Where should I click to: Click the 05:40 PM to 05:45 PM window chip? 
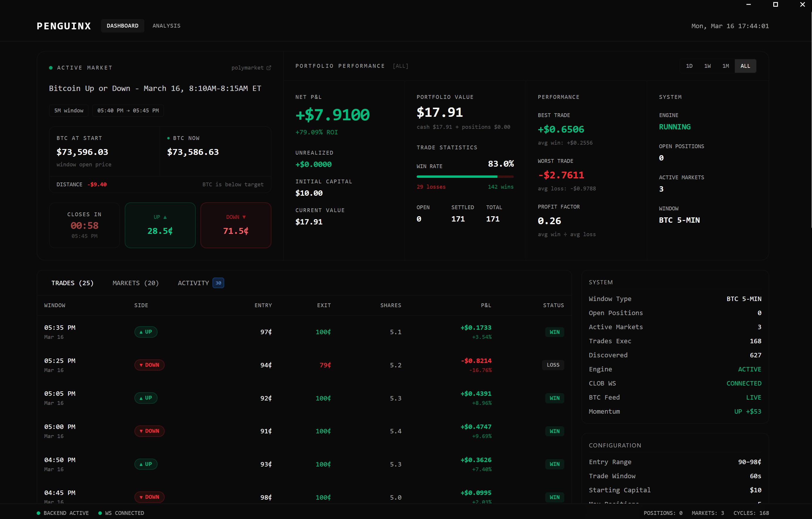(128, 110)
